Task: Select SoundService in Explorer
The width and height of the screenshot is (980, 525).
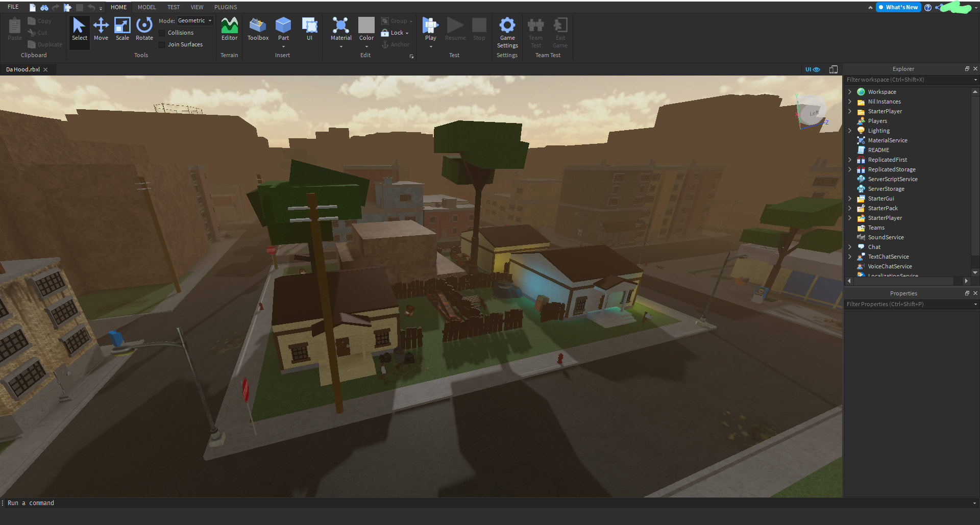Action: 886,237
